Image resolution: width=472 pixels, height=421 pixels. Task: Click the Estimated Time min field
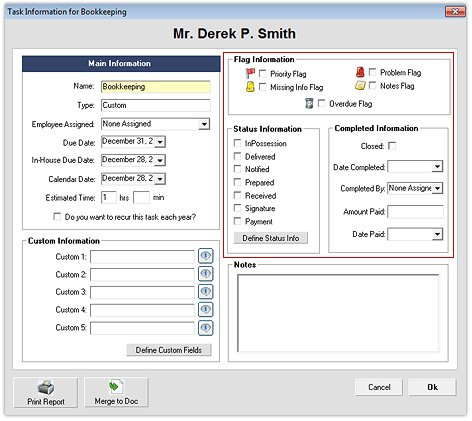click(141, 197)
